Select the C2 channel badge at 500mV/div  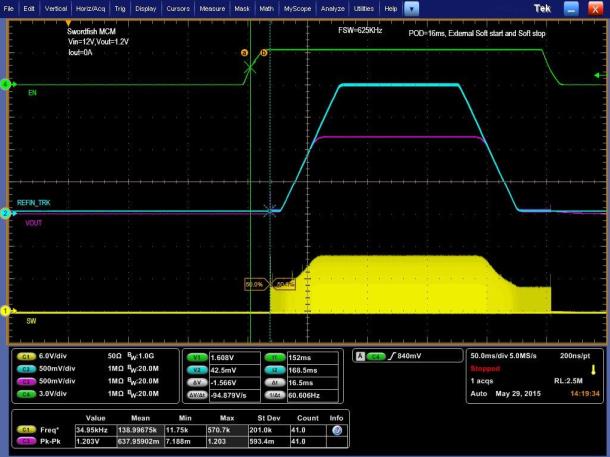(x=26, y=369)
